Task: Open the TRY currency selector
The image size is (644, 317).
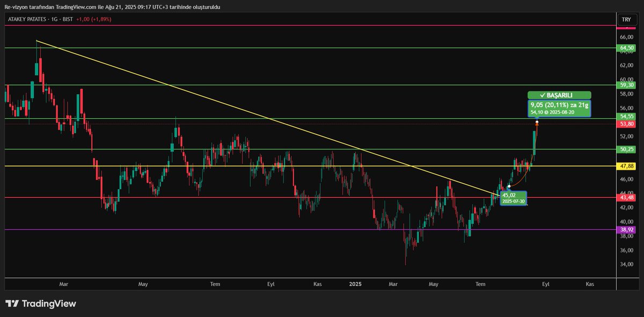Action: coord(626,19)
